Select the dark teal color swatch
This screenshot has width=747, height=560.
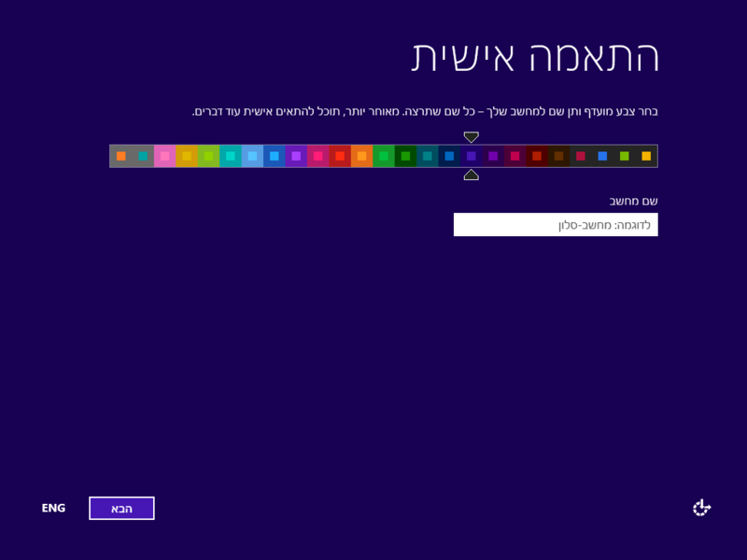click(x=428, y=156)
